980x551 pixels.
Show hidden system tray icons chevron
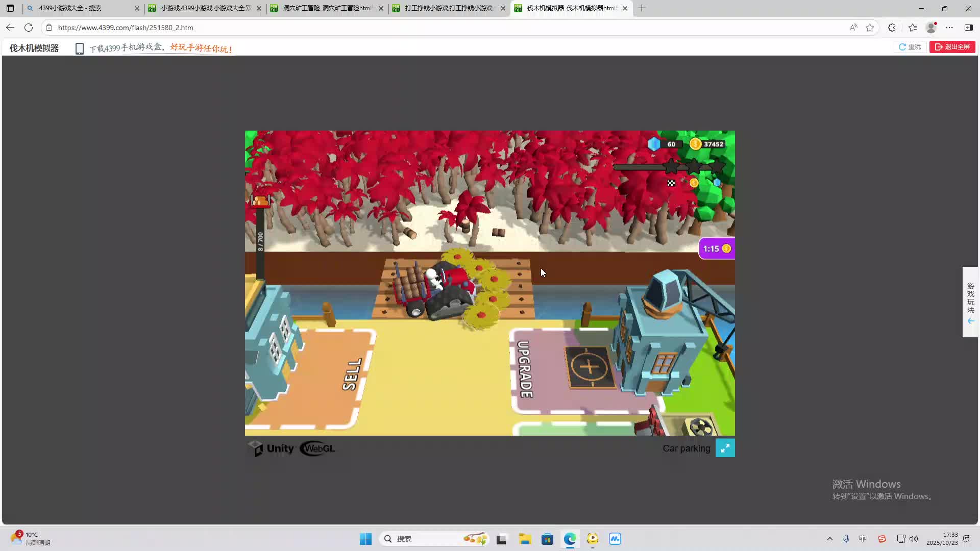[829, 539]
